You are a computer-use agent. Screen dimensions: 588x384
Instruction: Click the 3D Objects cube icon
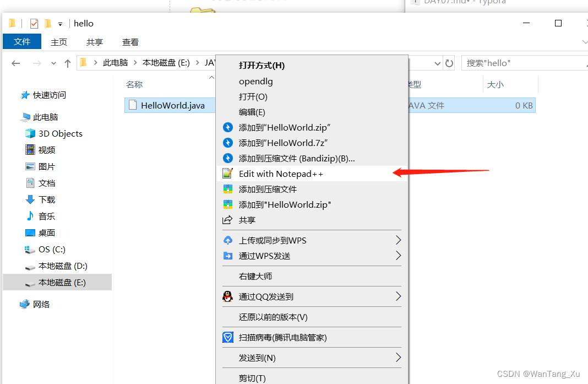30,133
